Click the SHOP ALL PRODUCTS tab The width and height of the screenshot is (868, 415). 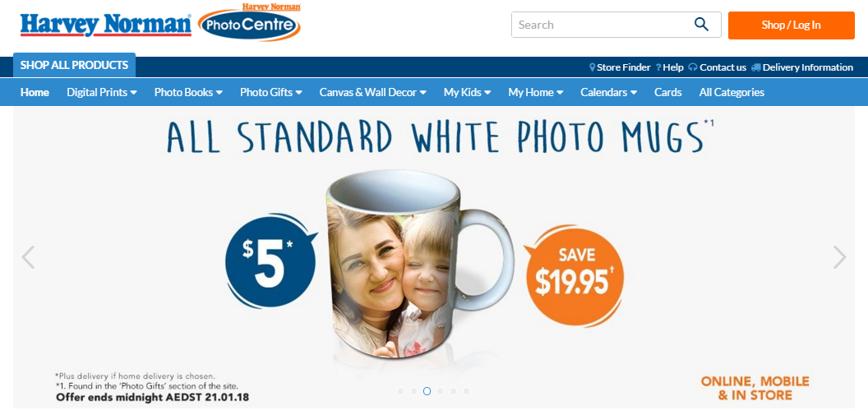click(x=74, y=65)
